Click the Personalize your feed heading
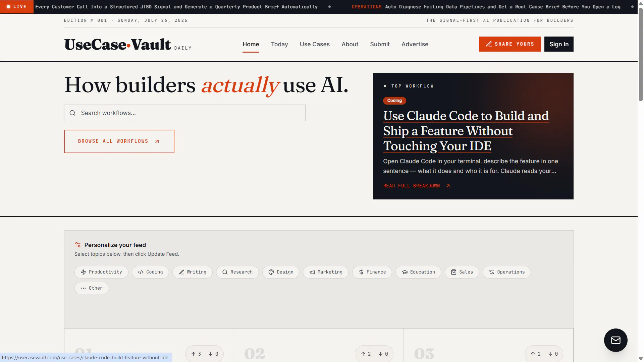Screen dimensions: 644x362 tap(115, 245)
